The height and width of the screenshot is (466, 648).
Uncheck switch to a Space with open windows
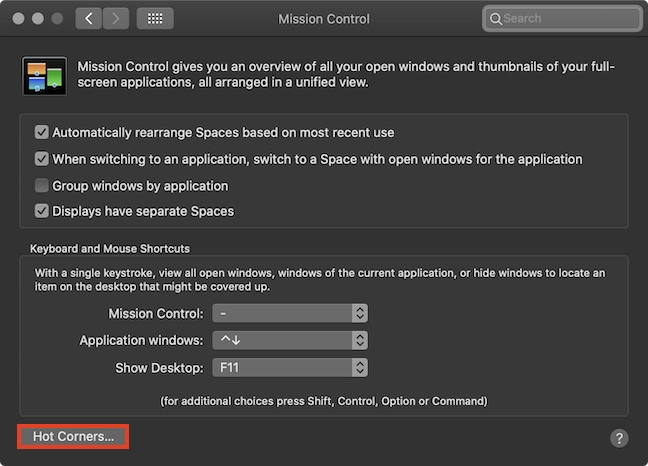point(41,159)
